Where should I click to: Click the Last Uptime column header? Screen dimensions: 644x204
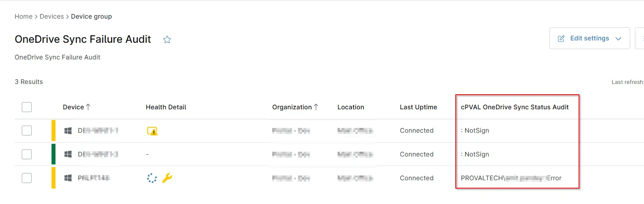pyautogui.click(x=418, y=107)
